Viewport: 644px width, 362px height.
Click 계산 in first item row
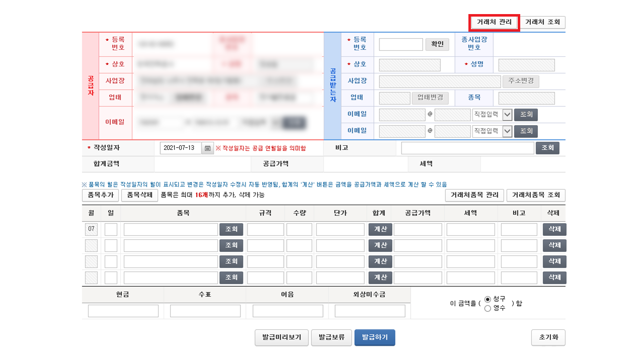click(x=380, y=229)
